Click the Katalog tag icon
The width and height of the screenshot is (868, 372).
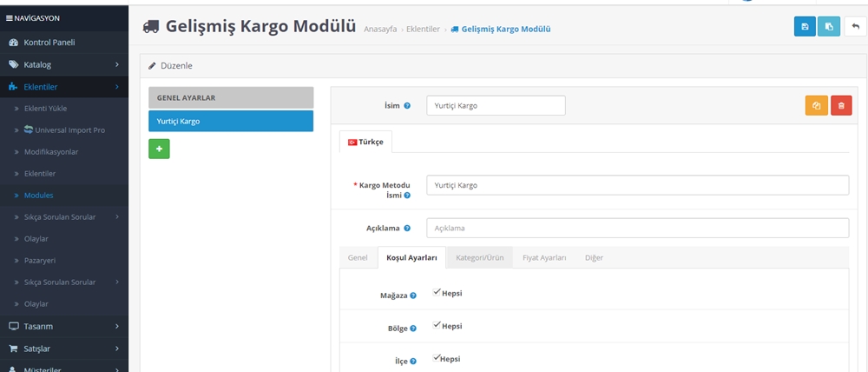tap(14, 65)
